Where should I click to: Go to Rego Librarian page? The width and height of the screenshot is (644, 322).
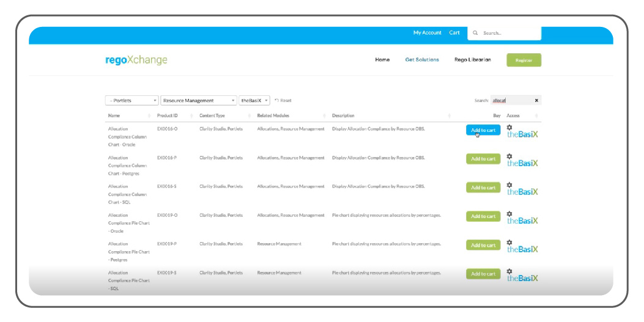point(472,60)
